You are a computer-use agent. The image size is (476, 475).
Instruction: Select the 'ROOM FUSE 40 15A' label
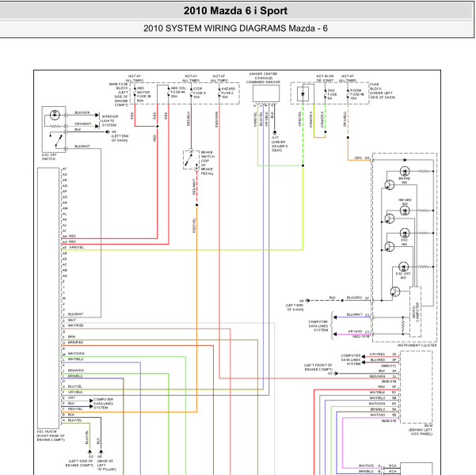[x=356, y=94]
